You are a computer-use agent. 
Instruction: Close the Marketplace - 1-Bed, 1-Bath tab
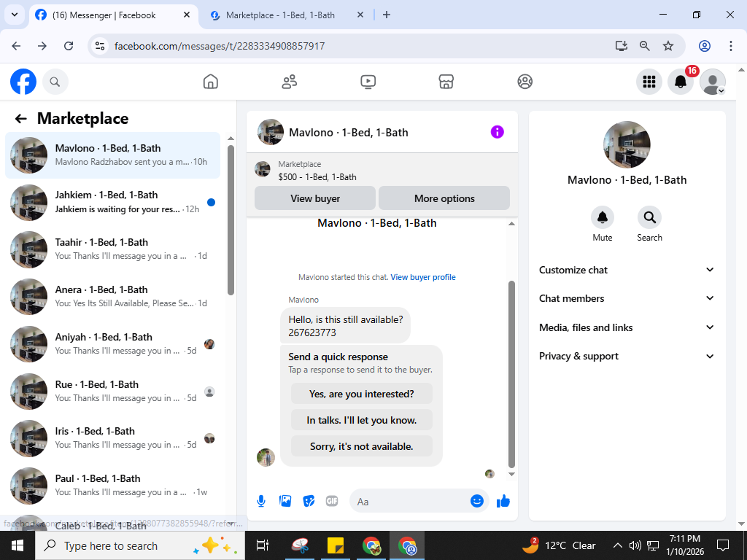coord(360,15)
